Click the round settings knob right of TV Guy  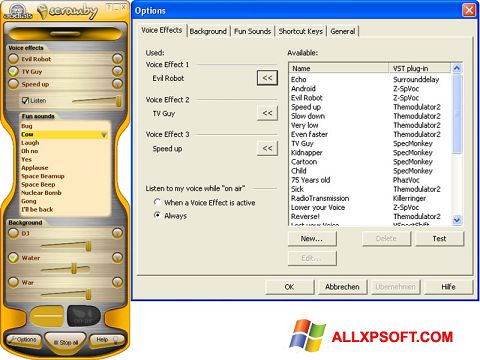point(117,71)
